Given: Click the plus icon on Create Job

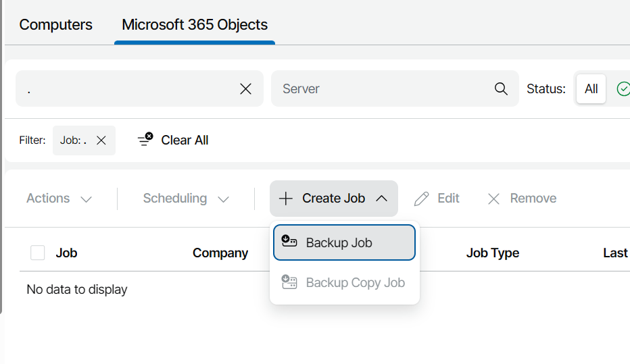Looking at the screenshot, I should [286, 199].
